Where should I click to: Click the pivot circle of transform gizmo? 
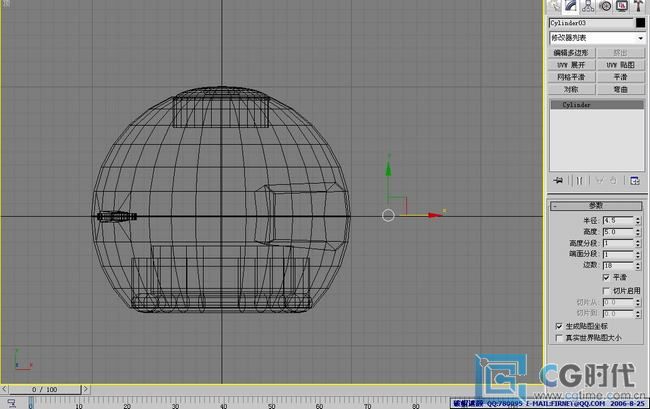pyautogui.click(x=388, y=215)
